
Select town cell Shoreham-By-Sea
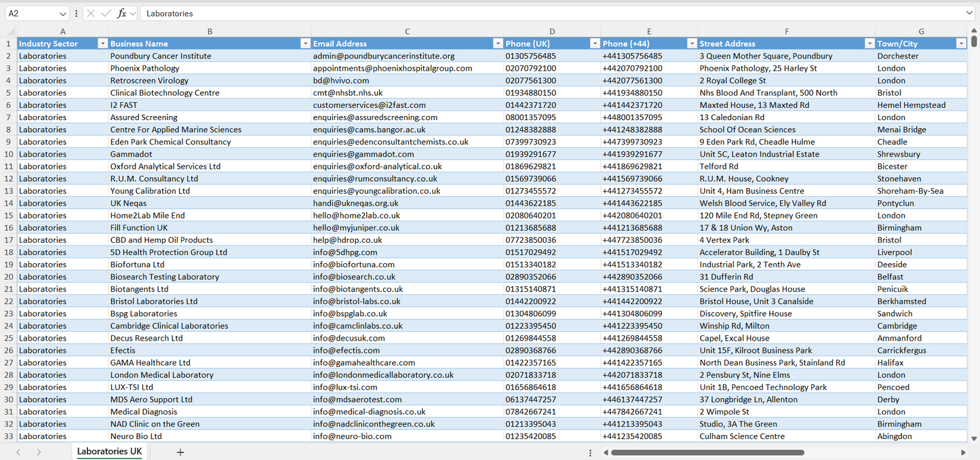pyautogui.click(x=921, y=191)
